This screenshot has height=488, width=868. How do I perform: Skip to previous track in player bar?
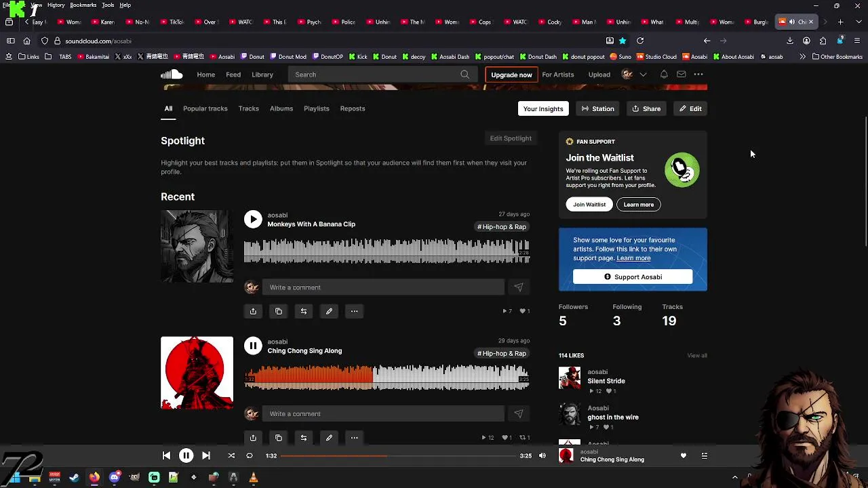click(x=166, y=456)
